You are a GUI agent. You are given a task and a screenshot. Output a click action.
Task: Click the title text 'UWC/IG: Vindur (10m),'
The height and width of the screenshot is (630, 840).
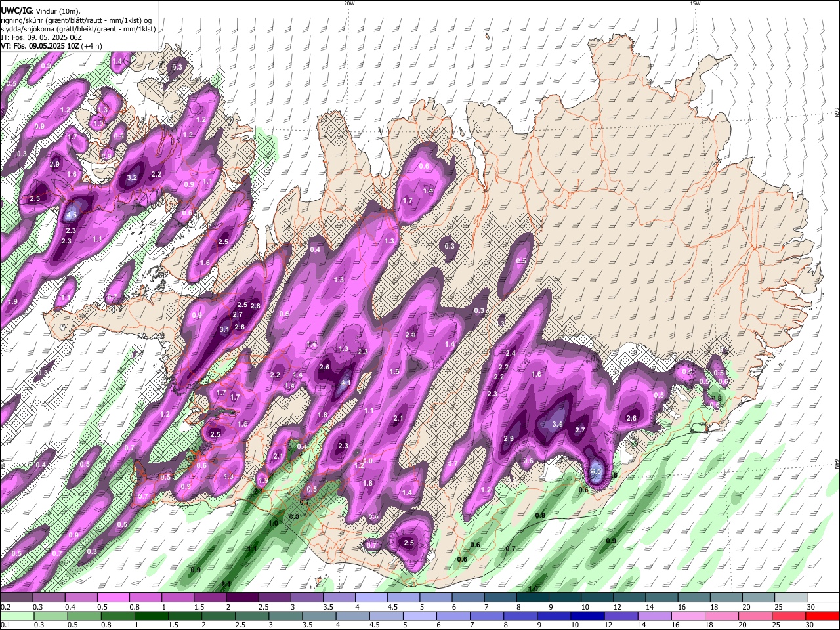click(x=41, y=10)
